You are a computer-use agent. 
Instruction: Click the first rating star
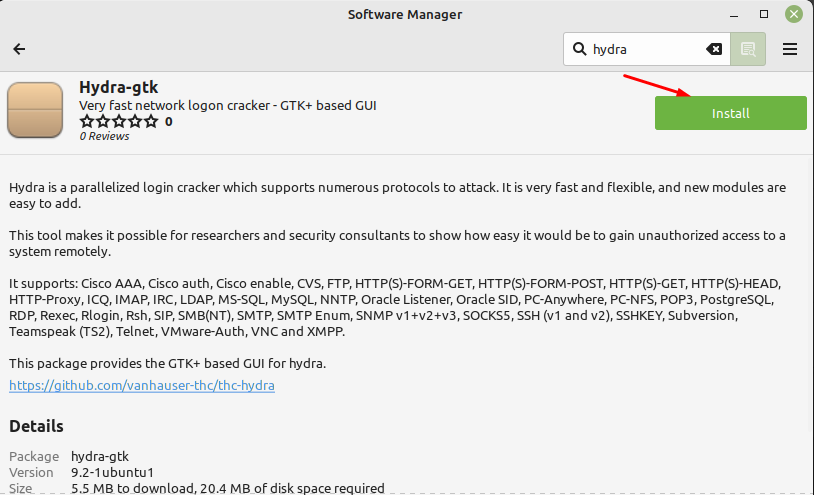[x=87, y=122]
